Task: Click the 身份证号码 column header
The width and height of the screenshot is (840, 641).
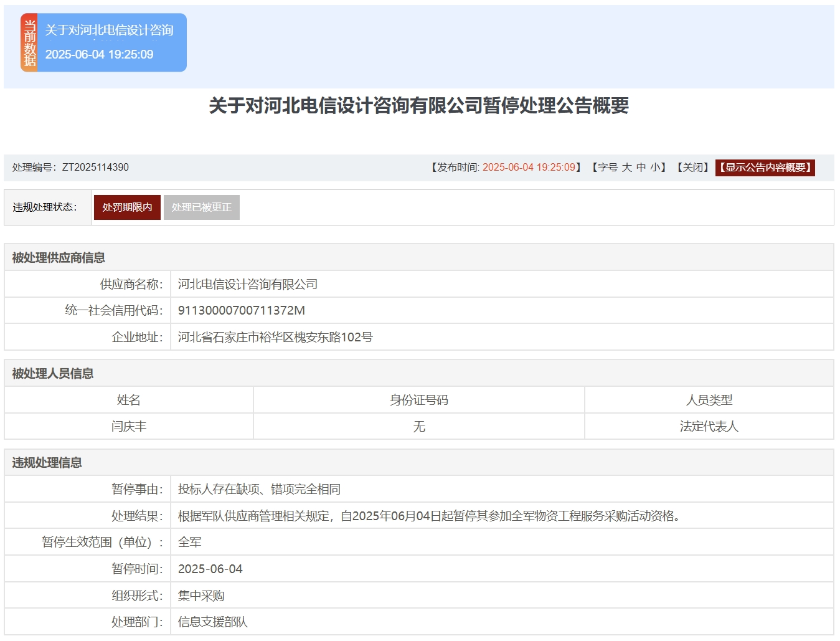Action: 419,400
